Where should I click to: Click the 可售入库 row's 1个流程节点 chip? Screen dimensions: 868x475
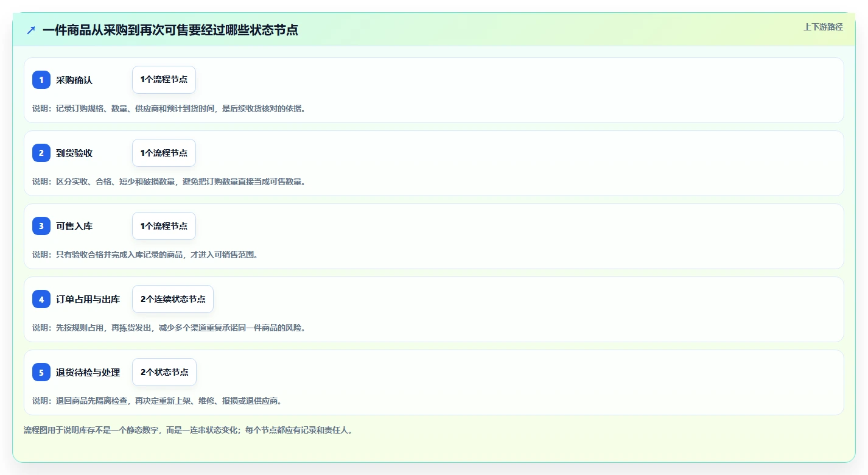(164, 226)
